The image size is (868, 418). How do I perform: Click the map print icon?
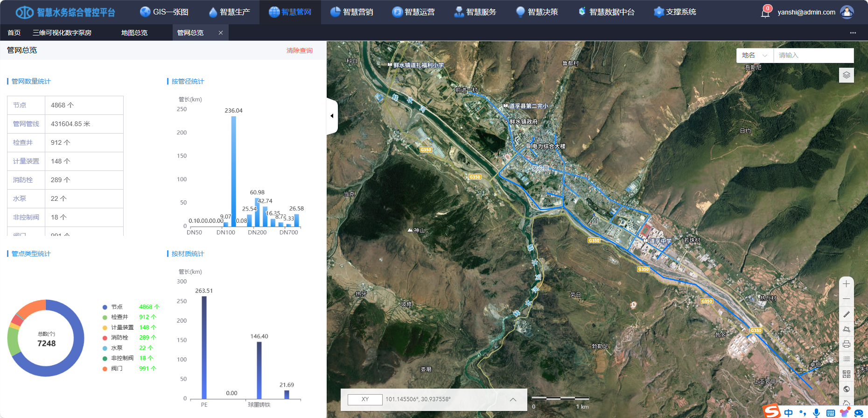(846, 344)
